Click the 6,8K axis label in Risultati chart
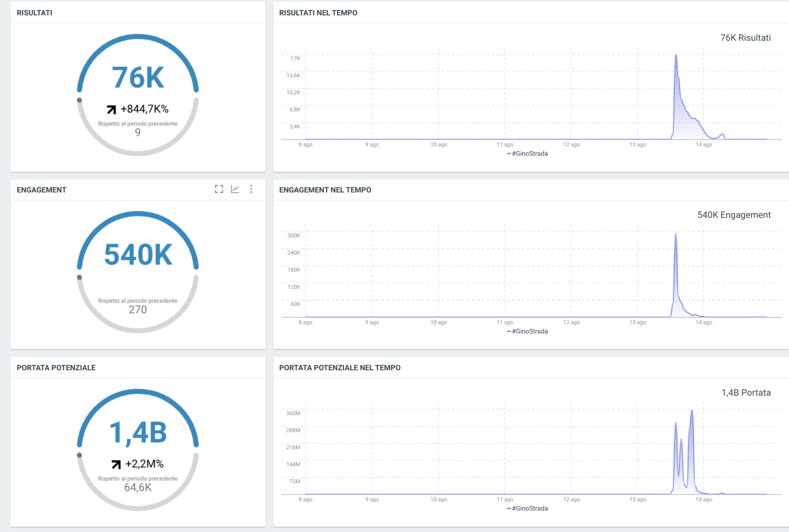Viewport: 789px width, 532px height. [295, 109]
